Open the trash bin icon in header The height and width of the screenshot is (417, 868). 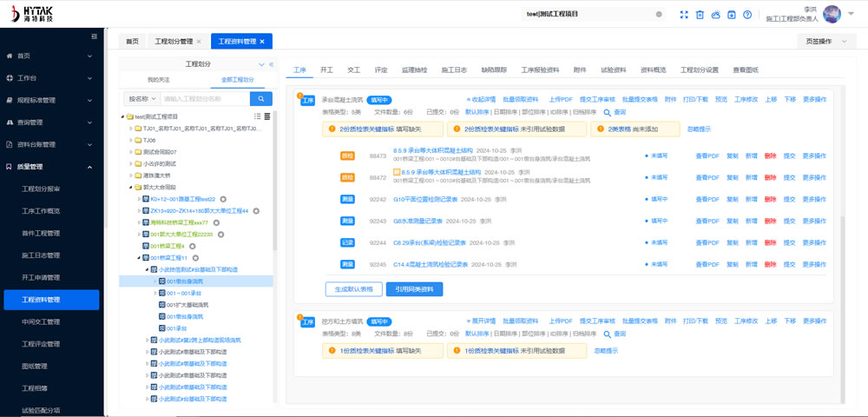[x=700, y=15]
